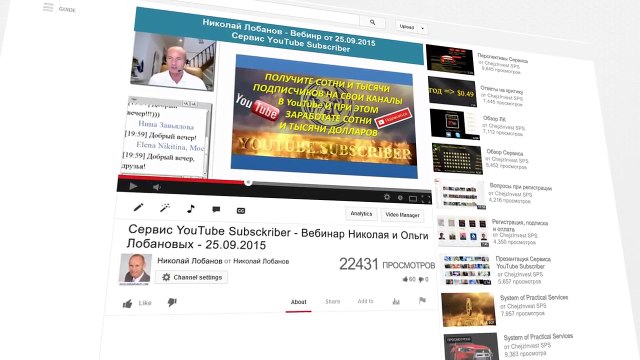Click thumbnail of Обзор Сервиса video
The width and height of the screenshot is (640, 360).
pos(457,159)
